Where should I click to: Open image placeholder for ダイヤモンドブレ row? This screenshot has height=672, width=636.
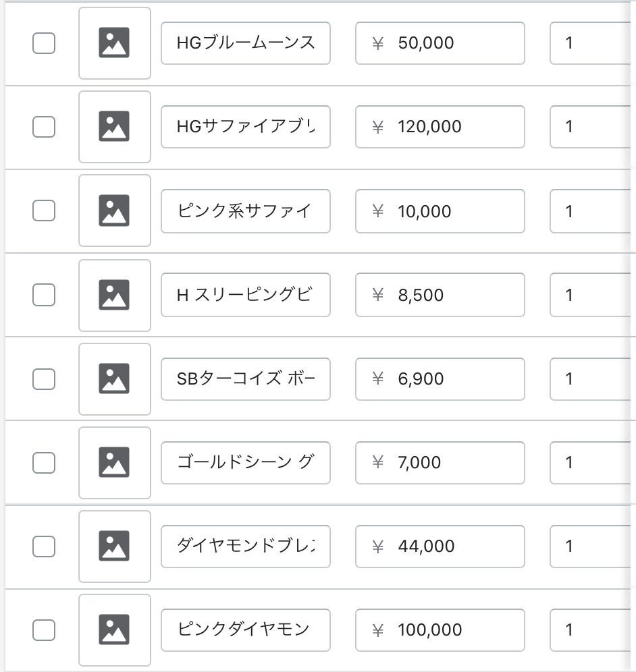[115, 546]
